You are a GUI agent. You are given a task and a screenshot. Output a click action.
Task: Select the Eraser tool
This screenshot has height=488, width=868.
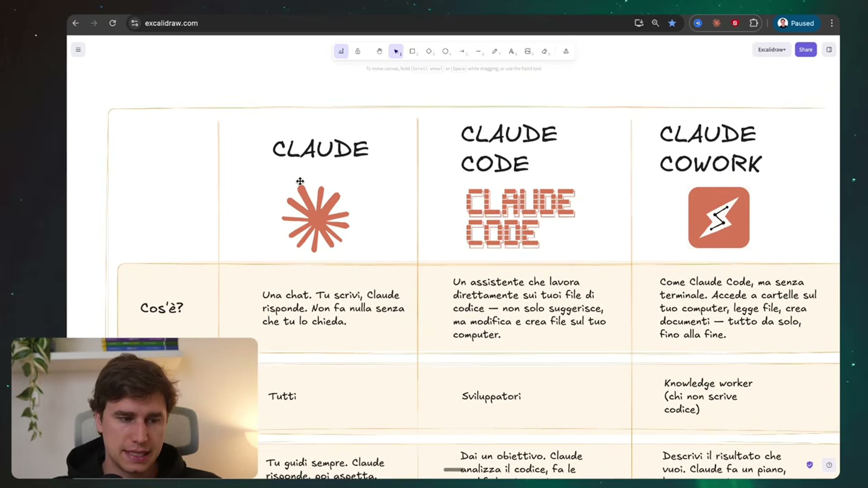pyautogui.click(x=545, y=51)
